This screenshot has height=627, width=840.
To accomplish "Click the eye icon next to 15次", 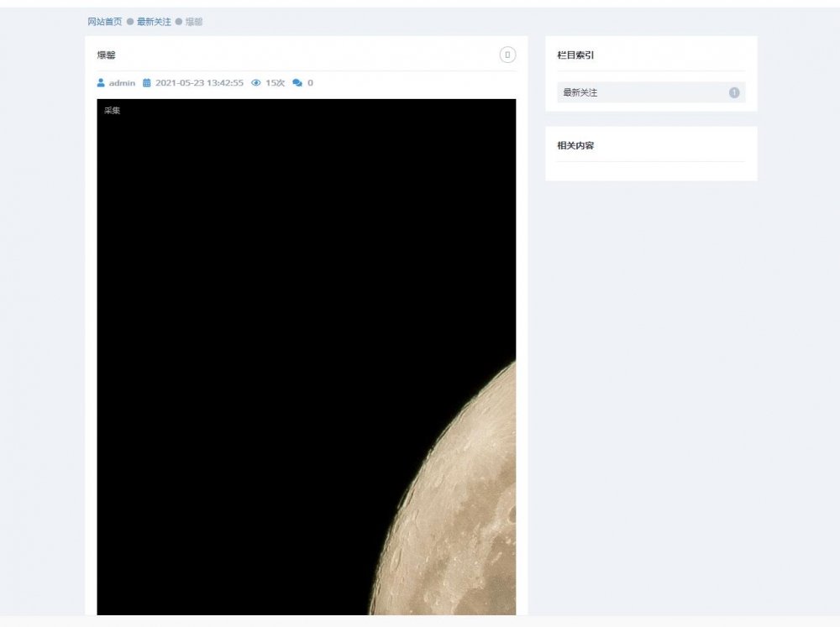I will pos(256,82).
